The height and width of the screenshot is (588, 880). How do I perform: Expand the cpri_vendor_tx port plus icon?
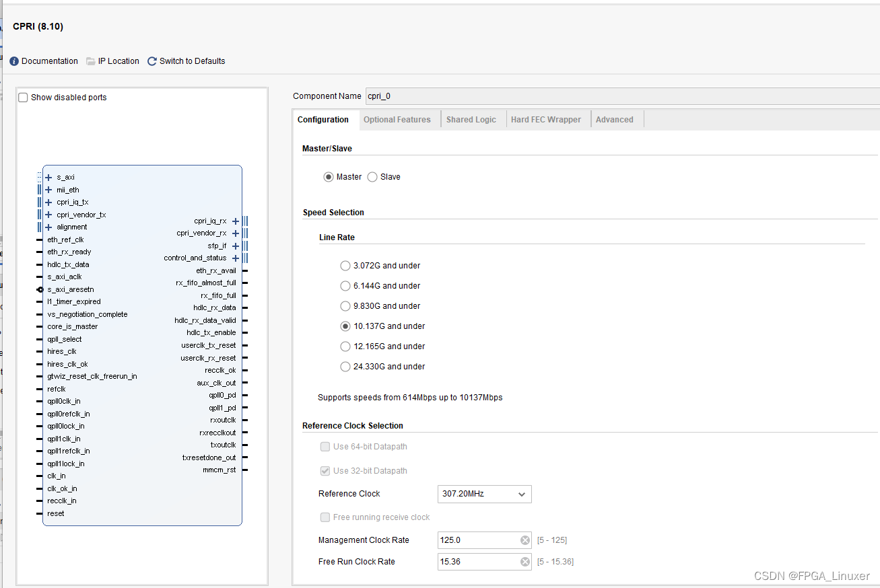point(48,215)
